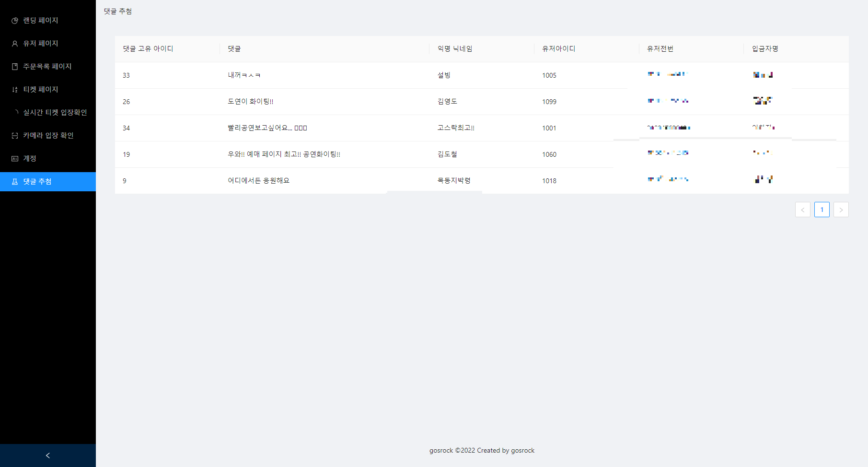Click user ID 1099
868x467 pixels.
(x=549, y=102)
